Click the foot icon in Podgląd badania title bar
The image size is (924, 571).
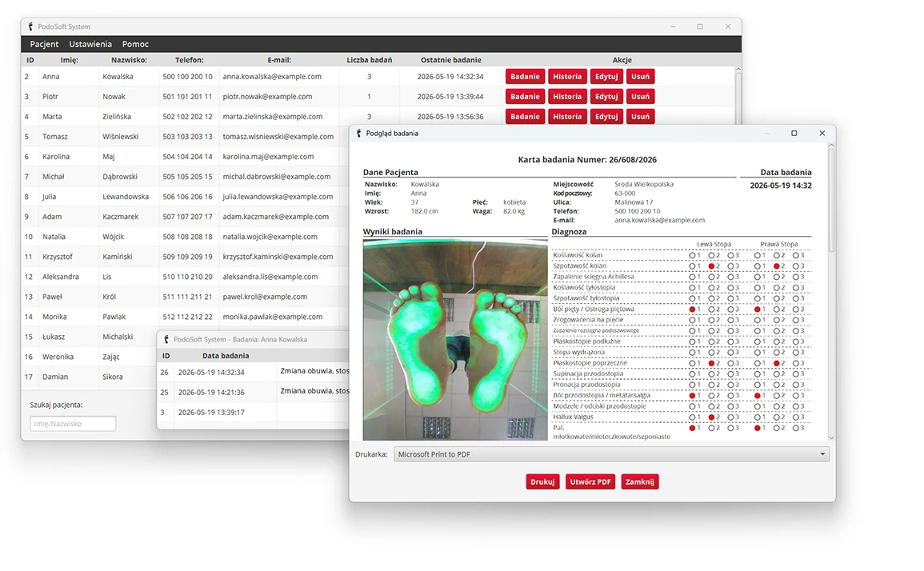359,134
